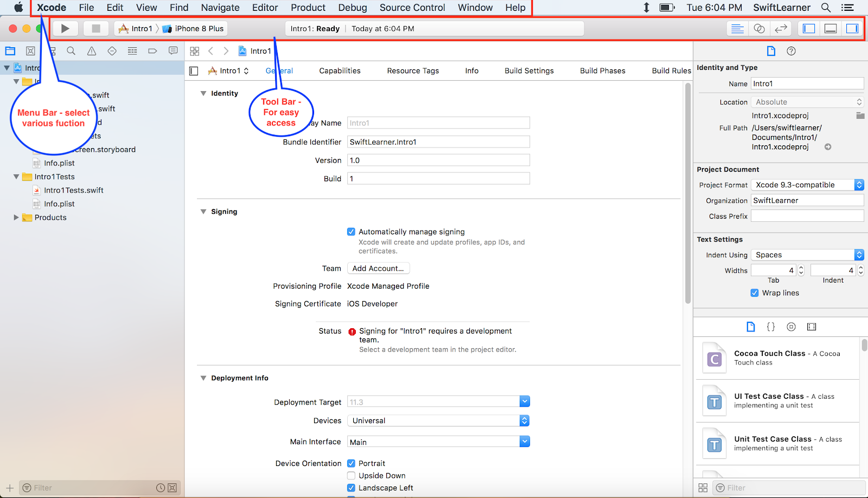
Task: Open the Intro1 target selector popup
Action: click(228, 71)
